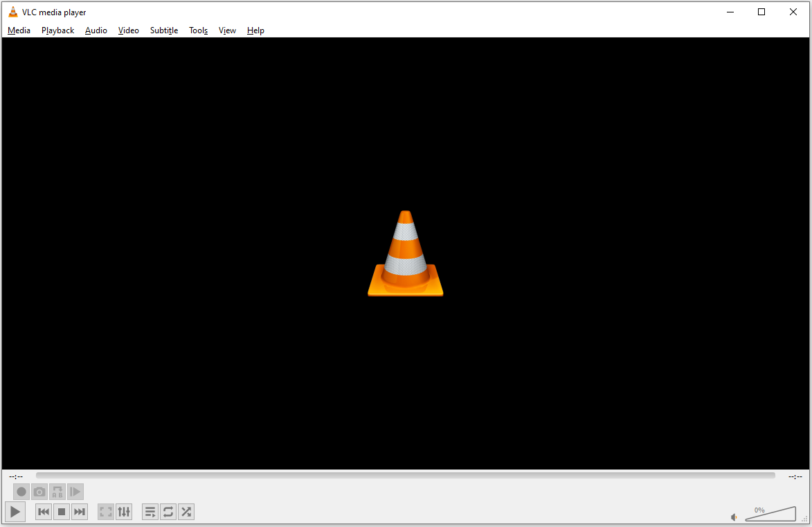Close the VLC media player window
Image resolution: width=812 pixels, height=527 pixels.
pos(793,12)
